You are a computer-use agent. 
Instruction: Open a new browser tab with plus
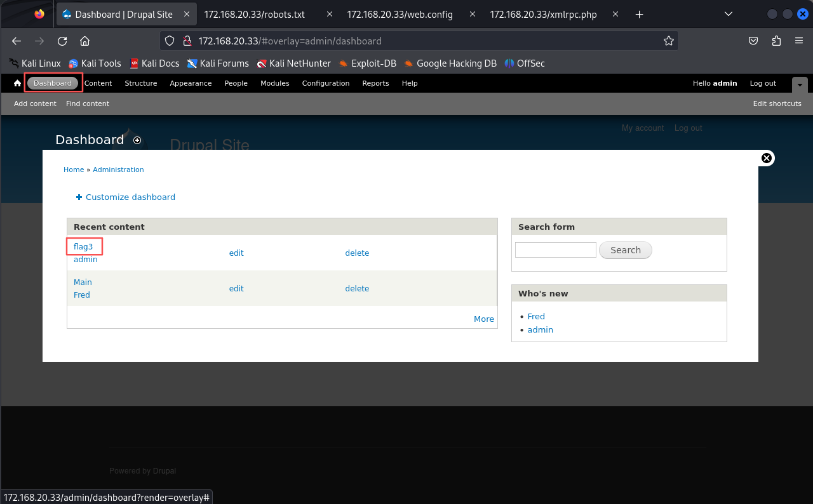coord(640,14)
